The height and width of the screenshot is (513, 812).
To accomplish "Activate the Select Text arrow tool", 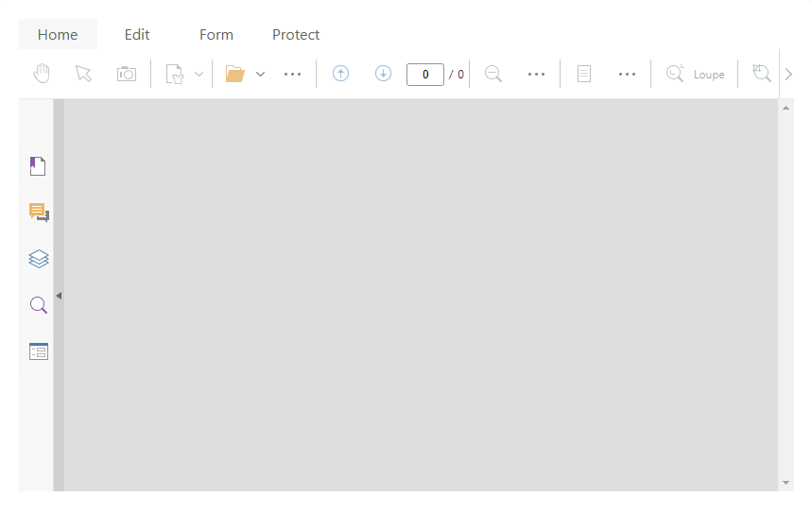I will coord(84,74).
